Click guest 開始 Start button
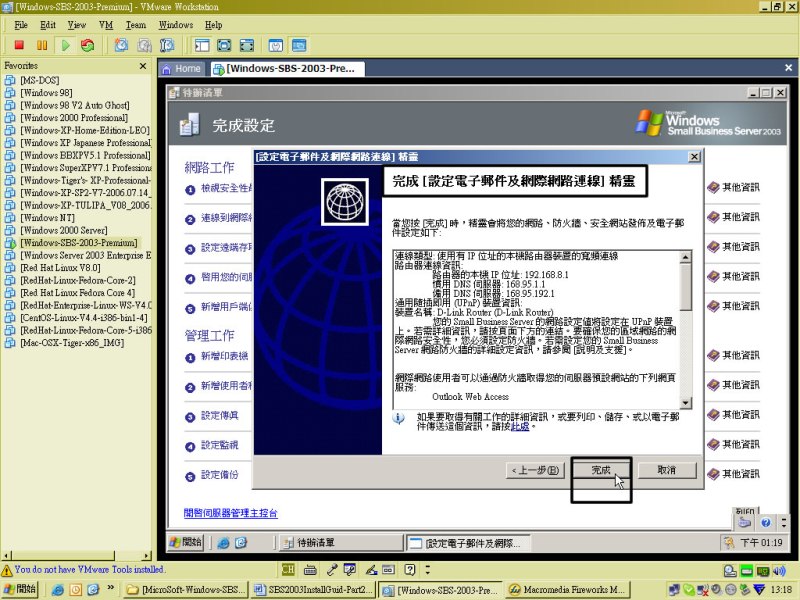Image resolution: width=800 pixels, height=600 pixels. pos(186,542)
